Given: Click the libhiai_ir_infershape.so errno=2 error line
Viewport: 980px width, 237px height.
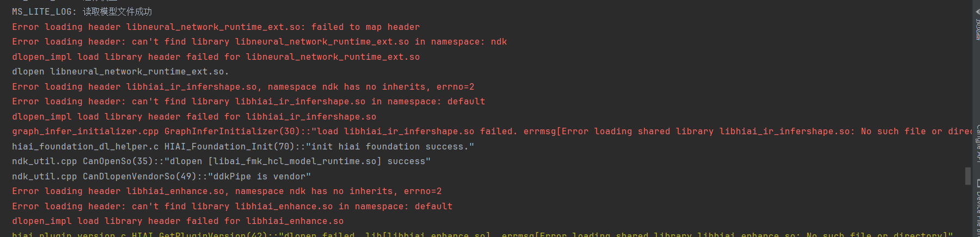Looking at the screenshot, I should click(243, 86).
